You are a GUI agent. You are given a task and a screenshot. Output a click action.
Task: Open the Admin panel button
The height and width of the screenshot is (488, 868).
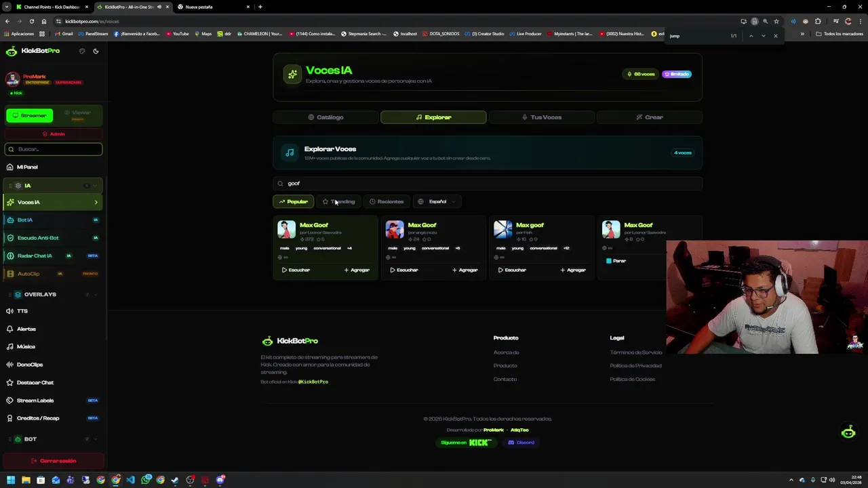(x=54, y=134)
